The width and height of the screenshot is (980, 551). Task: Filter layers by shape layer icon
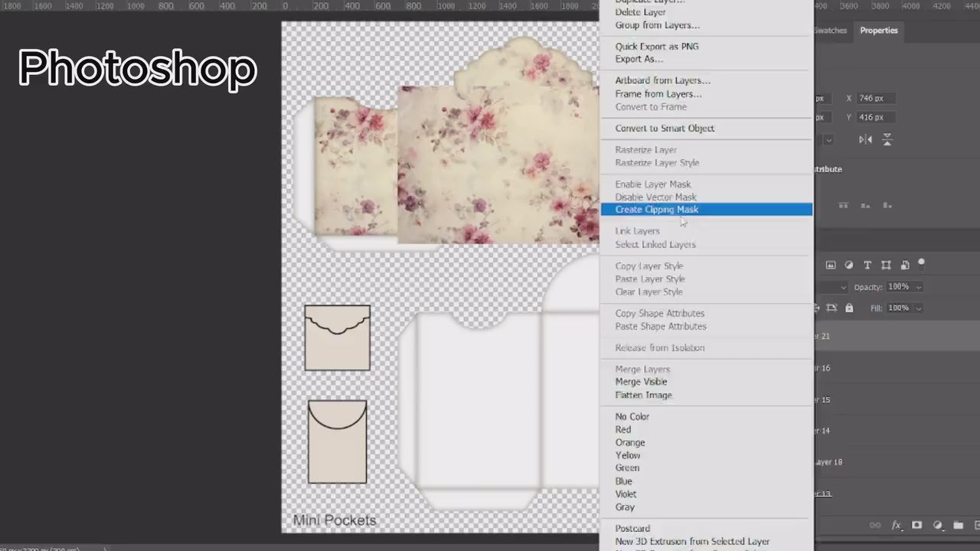click(x=886, y=266)
